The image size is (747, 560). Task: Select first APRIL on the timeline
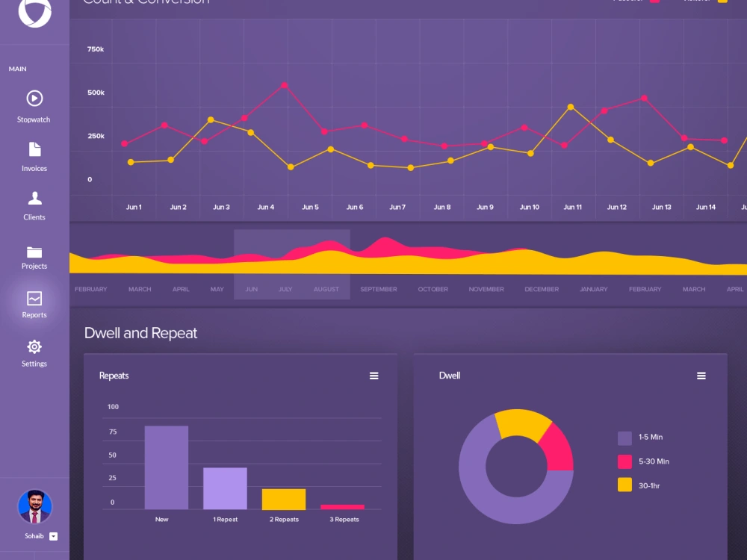[181, 289]
